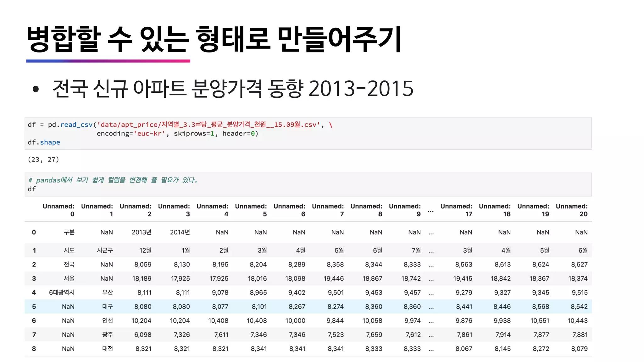Click the cell 2013년
This screenshot has width=644, height=362.
coord(142,232)
